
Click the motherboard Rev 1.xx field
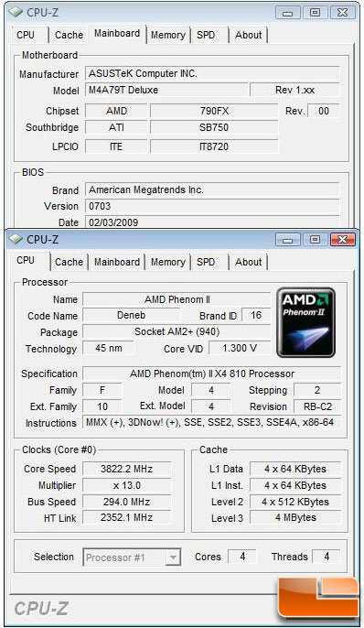pyautogui.click(x=294, y=90)
